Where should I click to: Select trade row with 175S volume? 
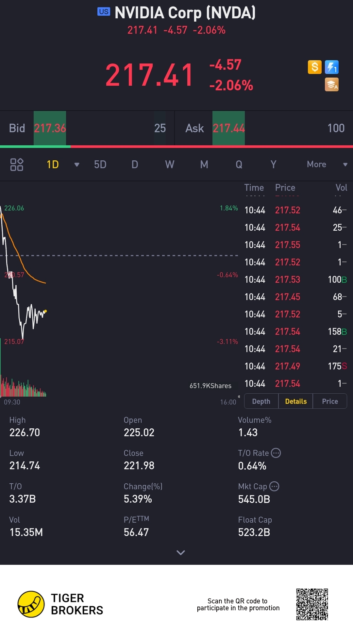pyautogui.click(x=295, y=366)
